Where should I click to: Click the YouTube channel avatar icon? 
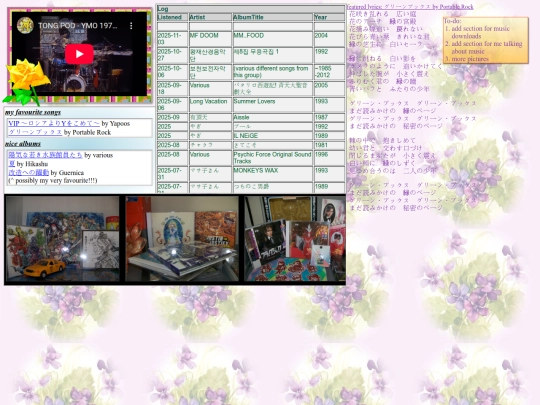pos(25,25)
